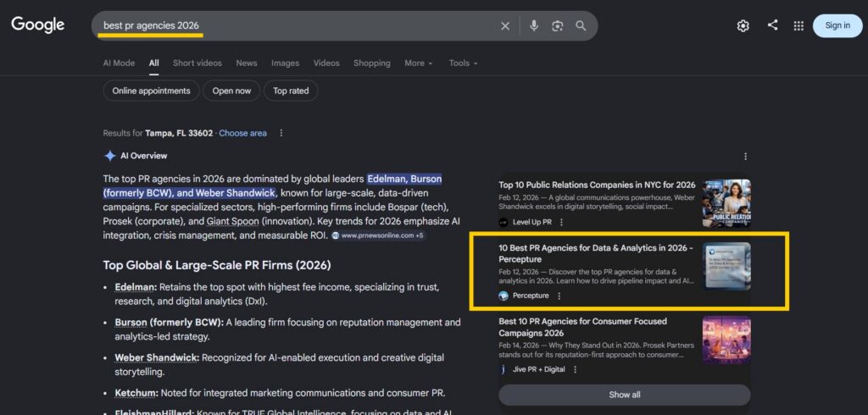Open Jive PR + Digital result options

coord(575,369)
